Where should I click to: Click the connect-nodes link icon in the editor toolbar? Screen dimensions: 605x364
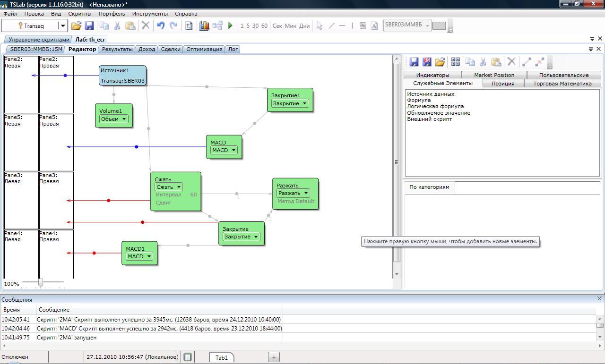[x=527, y=62]
